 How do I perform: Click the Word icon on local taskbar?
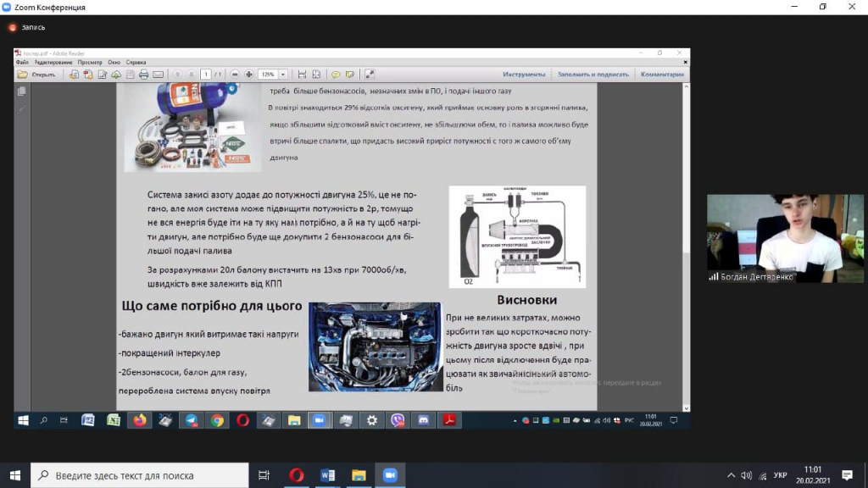[328, 475]
